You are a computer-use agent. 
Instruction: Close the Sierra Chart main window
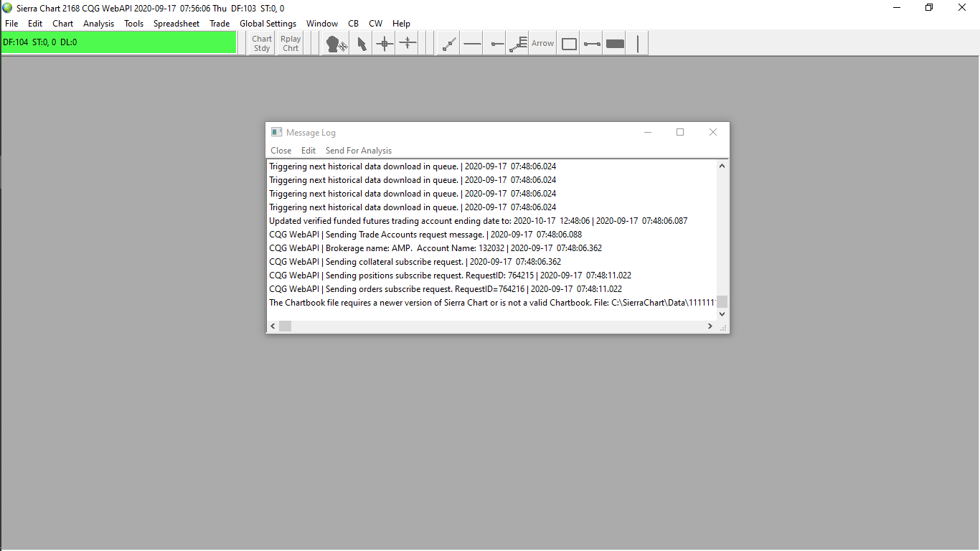point(963,8)
